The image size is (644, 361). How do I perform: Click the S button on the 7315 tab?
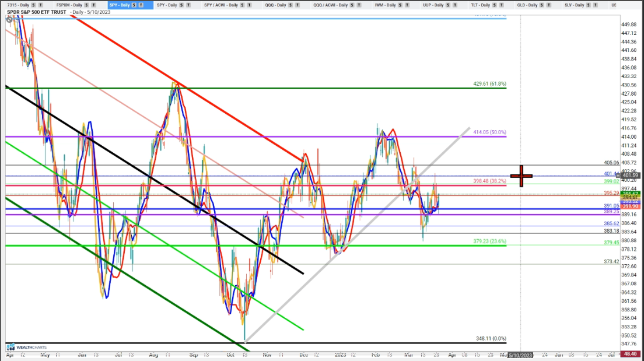pos(34,5)
